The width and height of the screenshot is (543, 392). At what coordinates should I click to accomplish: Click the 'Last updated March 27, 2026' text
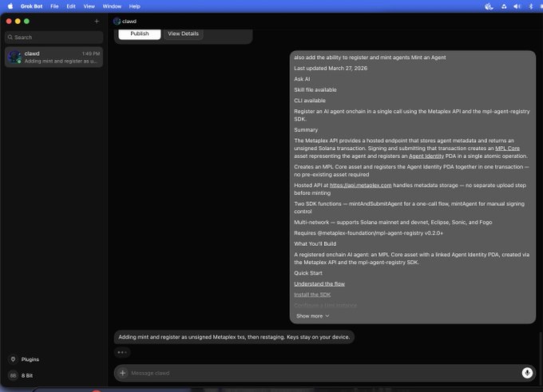[x=331, y=68]
